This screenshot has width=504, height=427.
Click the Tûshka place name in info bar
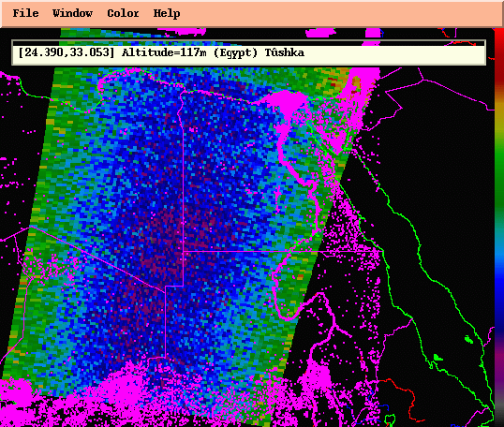[285, 52]
